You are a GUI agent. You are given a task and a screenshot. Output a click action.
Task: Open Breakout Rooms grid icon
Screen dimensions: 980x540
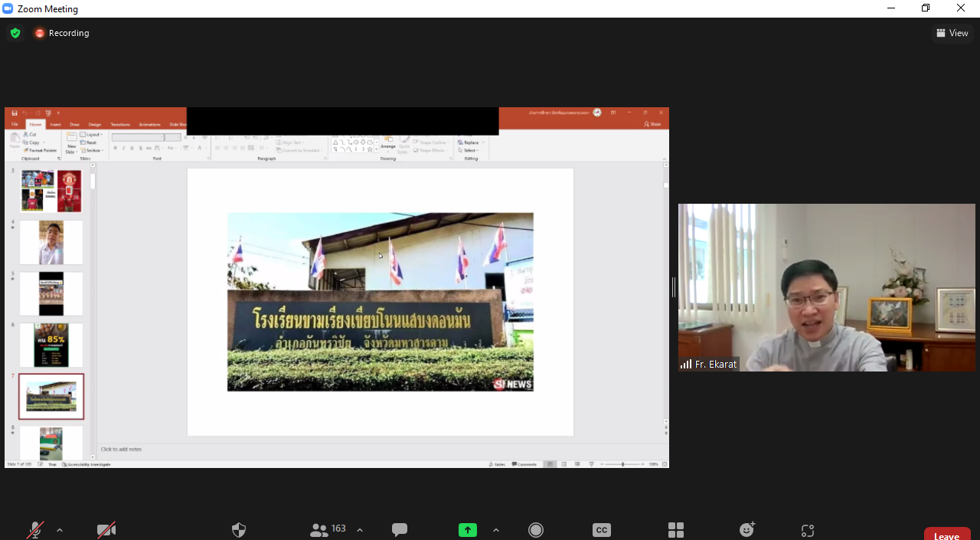[x=676, y=530]
